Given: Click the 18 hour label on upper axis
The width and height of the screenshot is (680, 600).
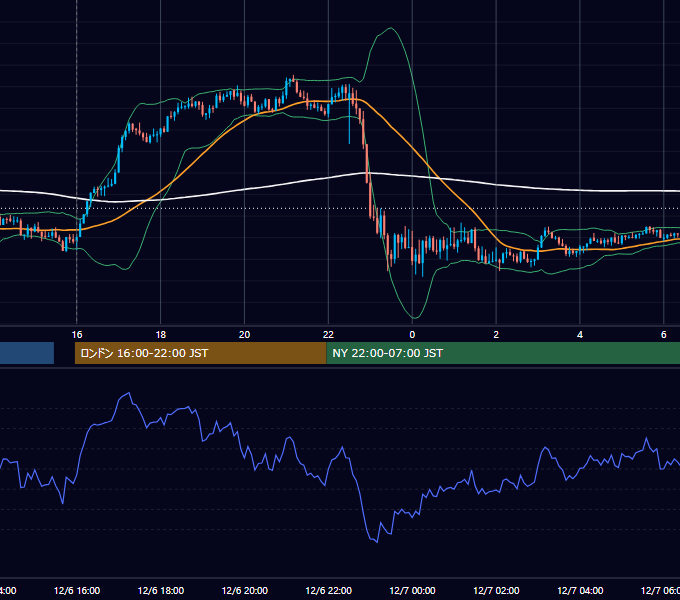Looking at the screenshot, I should tap(160, 335).
